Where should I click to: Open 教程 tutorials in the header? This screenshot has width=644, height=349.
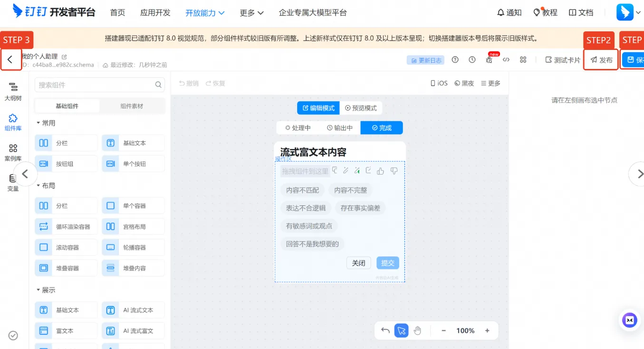point(545,13)
